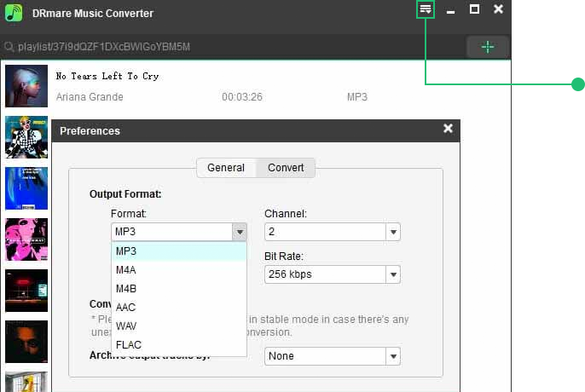Open the menu icon in title bar
Image resolution: width=585 pixels, height=392 pixels.
[x=426, y=9]
